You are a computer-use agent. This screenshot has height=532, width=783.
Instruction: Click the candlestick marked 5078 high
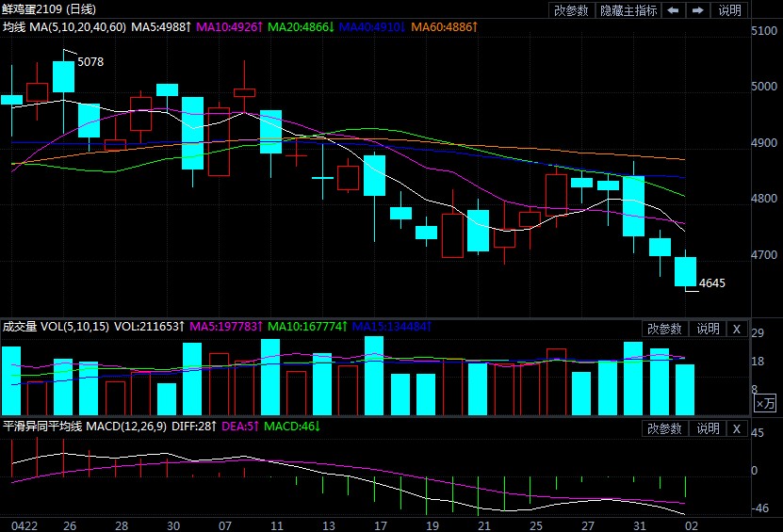64,76
